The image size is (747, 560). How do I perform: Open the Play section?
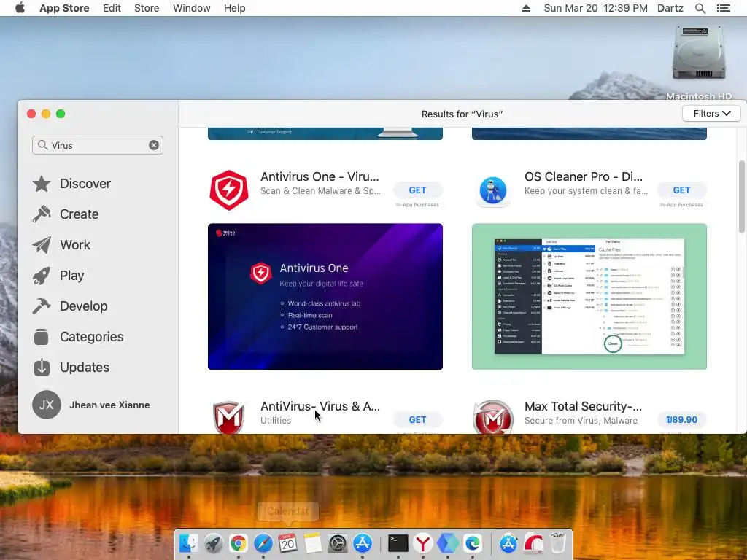tap(58, 276)
